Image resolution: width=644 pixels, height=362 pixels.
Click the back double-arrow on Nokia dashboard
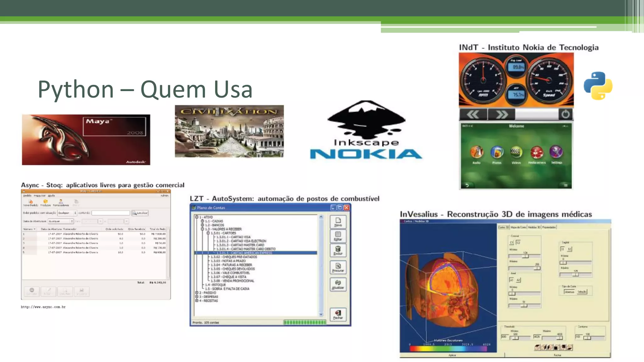click(473, 114)
